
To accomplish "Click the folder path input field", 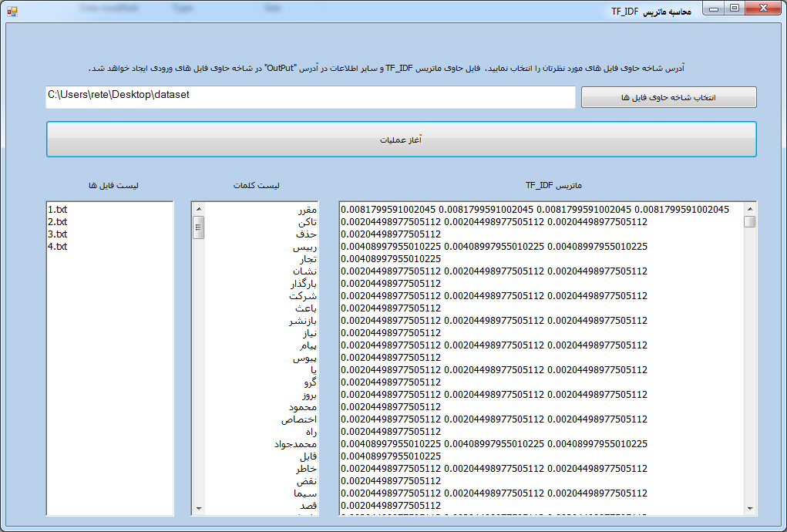I will [310, 96].
